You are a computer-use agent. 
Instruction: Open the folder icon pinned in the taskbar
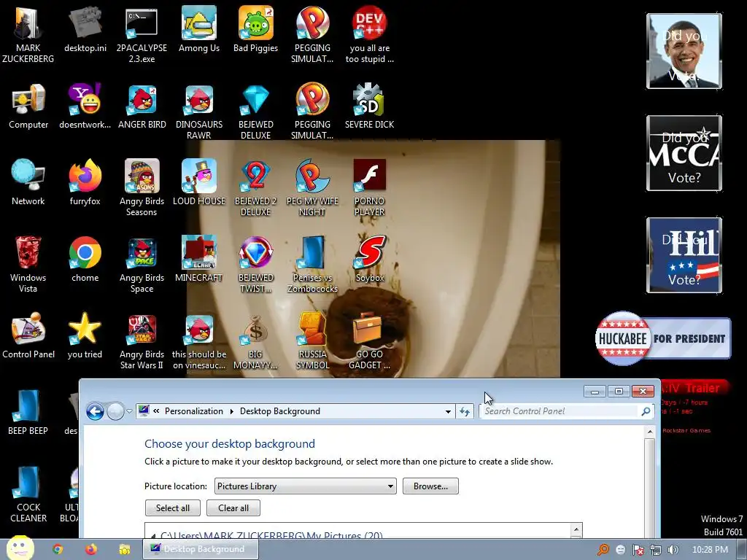[124, 549]
